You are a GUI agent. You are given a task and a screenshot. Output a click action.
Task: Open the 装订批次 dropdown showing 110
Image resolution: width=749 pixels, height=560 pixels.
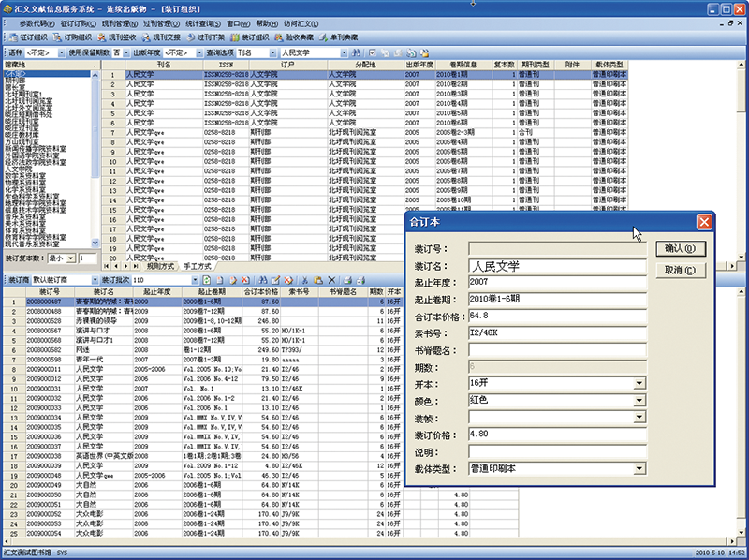coord(195,280)
